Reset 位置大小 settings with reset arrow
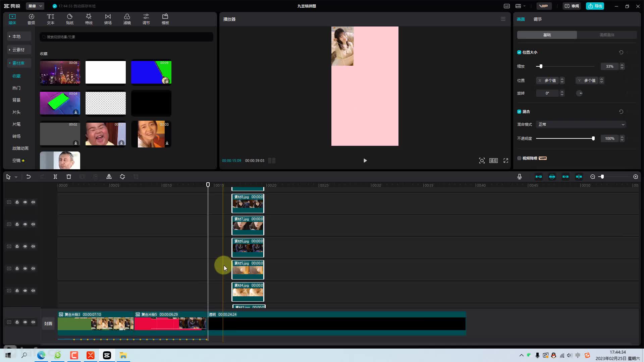 pos(621,52)
